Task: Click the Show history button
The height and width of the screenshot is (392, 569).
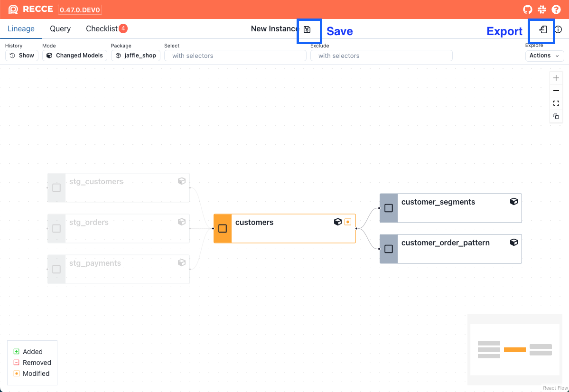Action: pos(21,56)
